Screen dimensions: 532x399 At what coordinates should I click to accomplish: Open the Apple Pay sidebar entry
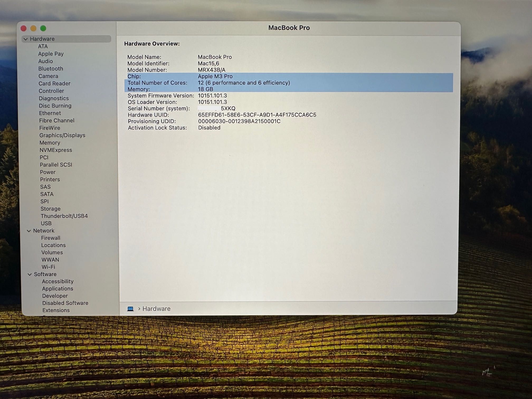click(51, 54)
